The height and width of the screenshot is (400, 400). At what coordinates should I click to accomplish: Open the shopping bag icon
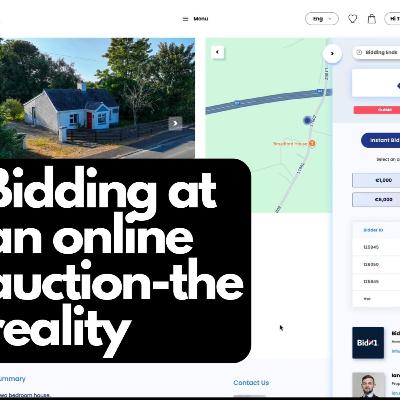pyautogui.click(x=372, y=19)
